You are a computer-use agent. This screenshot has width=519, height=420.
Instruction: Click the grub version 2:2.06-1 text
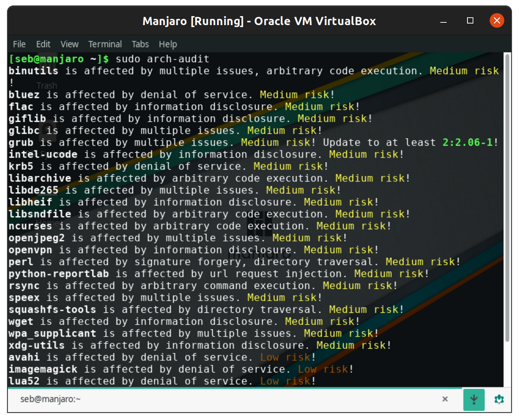[468, 143]
